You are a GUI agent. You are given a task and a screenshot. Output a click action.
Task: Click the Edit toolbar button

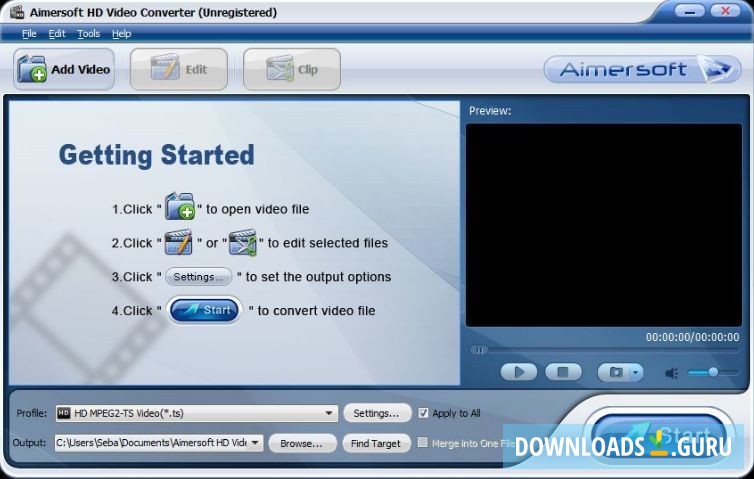tap(178, 69)
